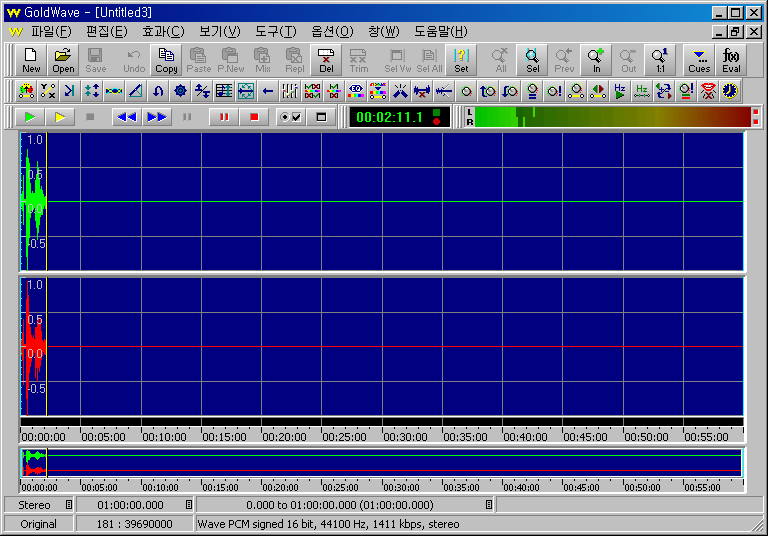Copy the selection with the Copy button
768x536 pixels.
tap(166, 60)
